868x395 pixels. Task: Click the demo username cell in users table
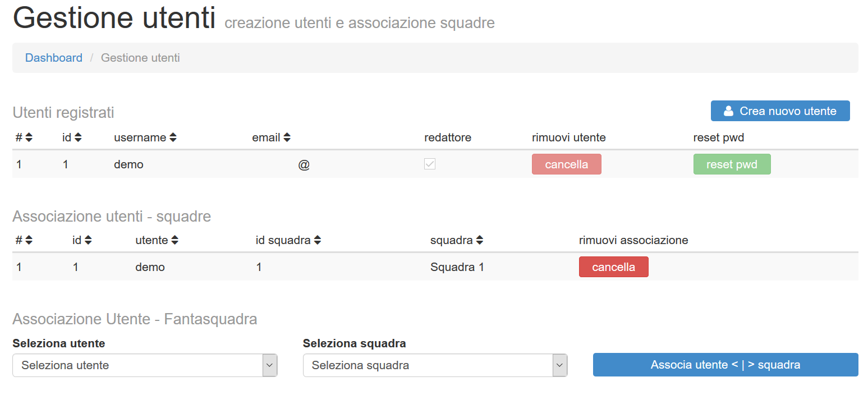pyautogui.click(x=129, y=164)
